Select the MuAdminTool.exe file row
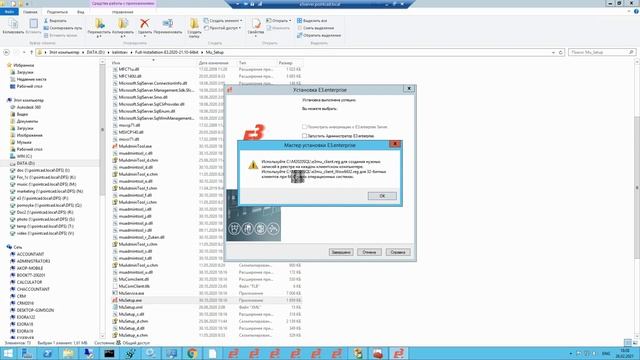Image resolution: width=640 pixels, height=360 pixels. 206,146
